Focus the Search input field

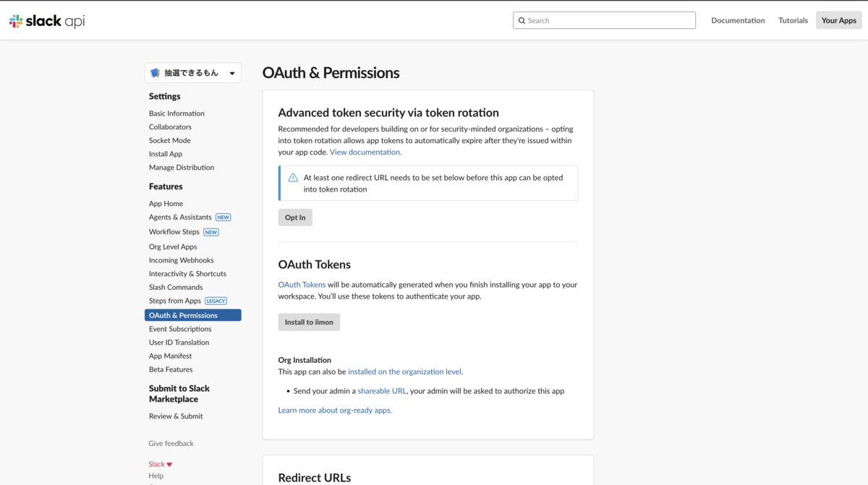[604, 20]
